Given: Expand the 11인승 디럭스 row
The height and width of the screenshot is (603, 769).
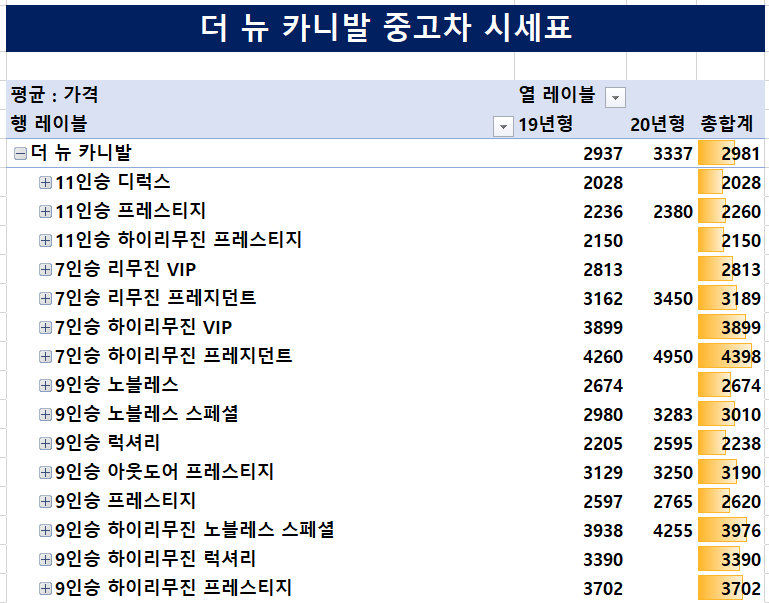Looking at the screenshot, I should pyautogui.click(x=45, y=182).
